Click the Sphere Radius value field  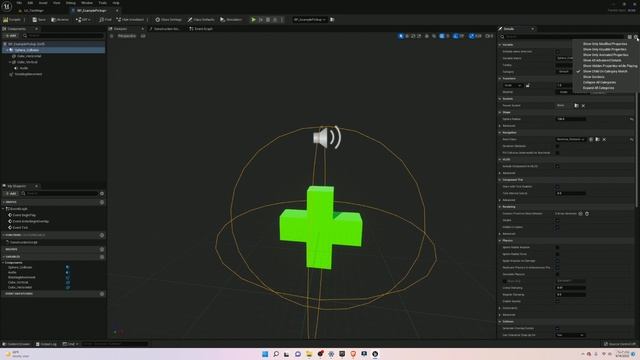click(571, 119)
